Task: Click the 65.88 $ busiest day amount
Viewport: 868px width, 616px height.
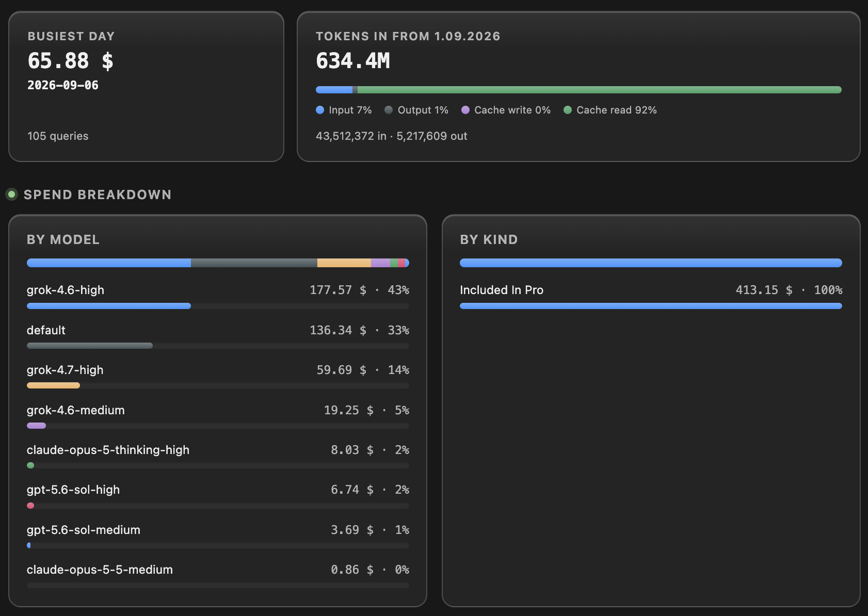Action: pyautogui.click(x=71, y=61)
